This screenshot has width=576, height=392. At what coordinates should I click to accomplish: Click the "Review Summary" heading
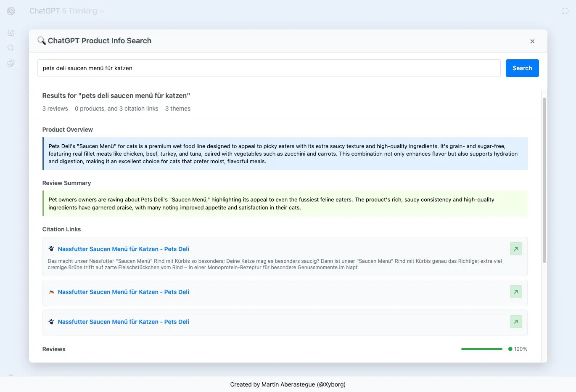point(66,183)
